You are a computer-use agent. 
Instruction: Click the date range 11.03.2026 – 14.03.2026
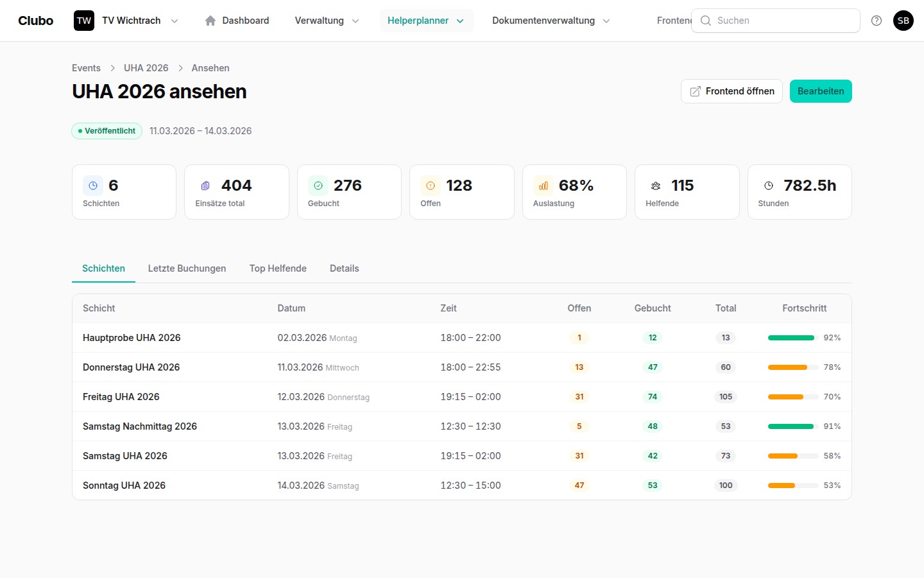[200, 131]
